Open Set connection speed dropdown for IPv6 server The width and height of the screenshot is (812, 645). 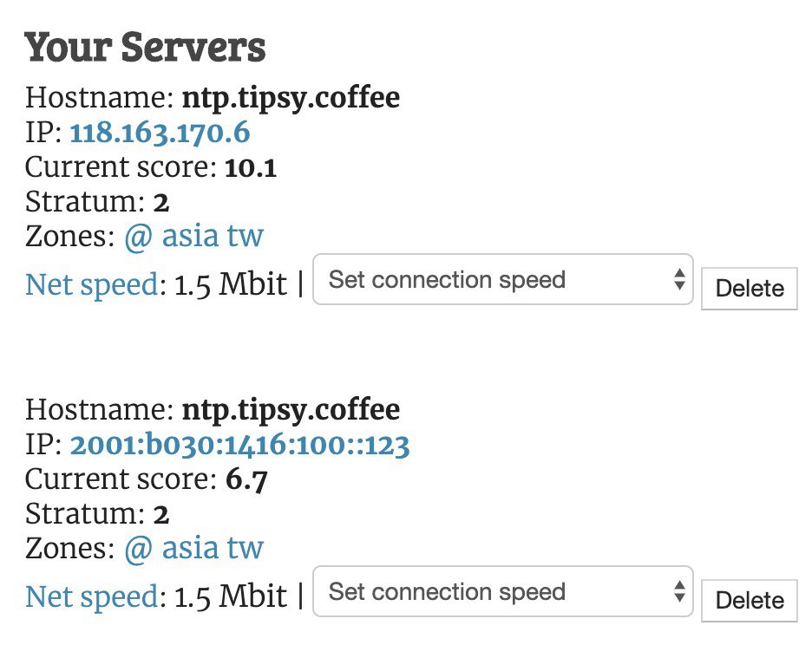click(x=503, y=591)
